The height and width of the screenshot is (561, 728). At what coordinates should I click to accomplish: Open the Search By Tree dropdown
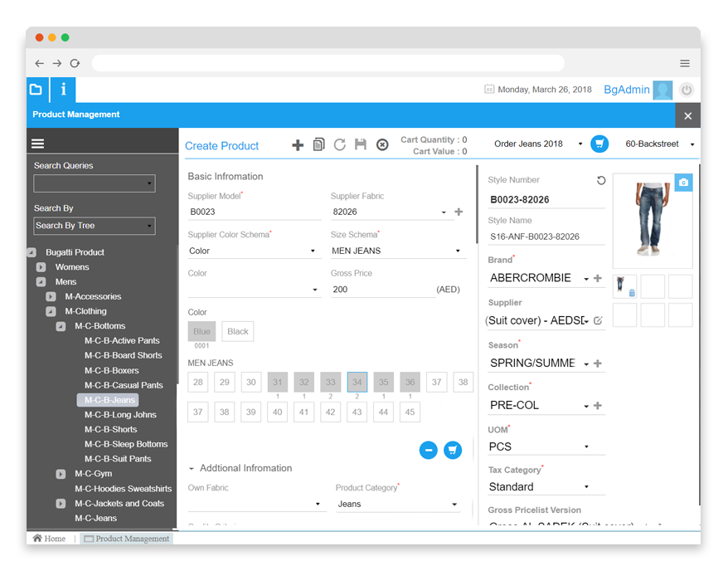click(94, 226)
